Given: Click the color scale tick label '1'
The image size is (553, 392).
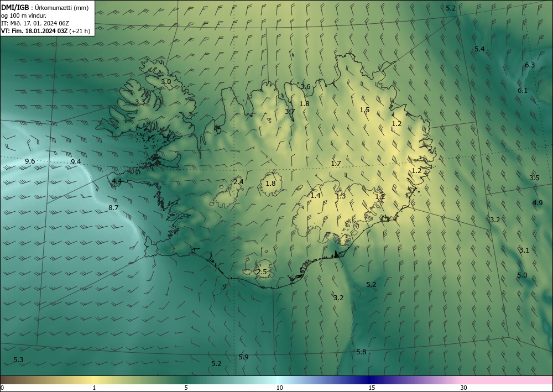Looking at the screenshot, I should click(x=94, y=388).
